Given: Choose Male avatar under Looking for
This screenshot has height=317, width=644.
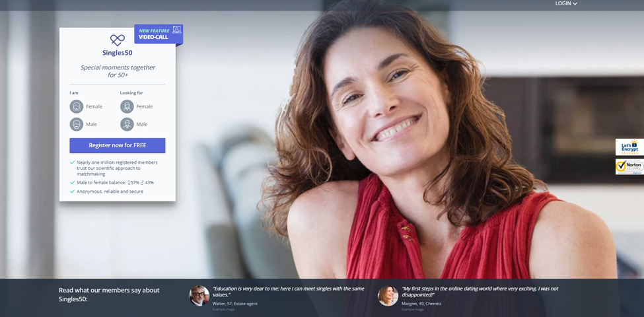Looking at the screenshot, I should (x=127, y=124).
